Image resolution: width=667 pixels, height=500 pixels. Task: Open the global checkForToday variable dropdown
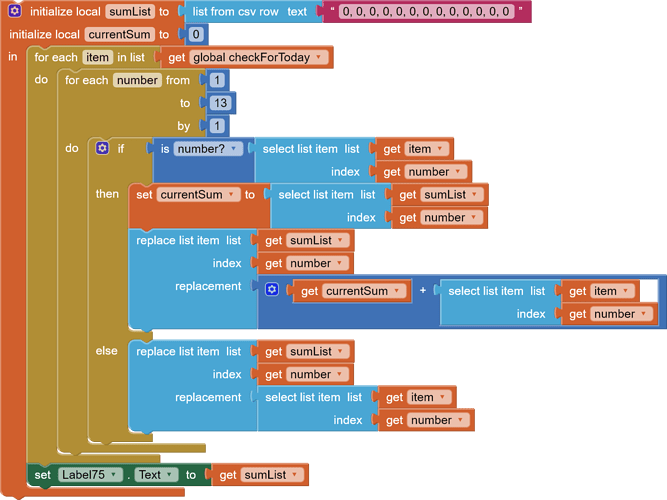click(x=319, y=57)
